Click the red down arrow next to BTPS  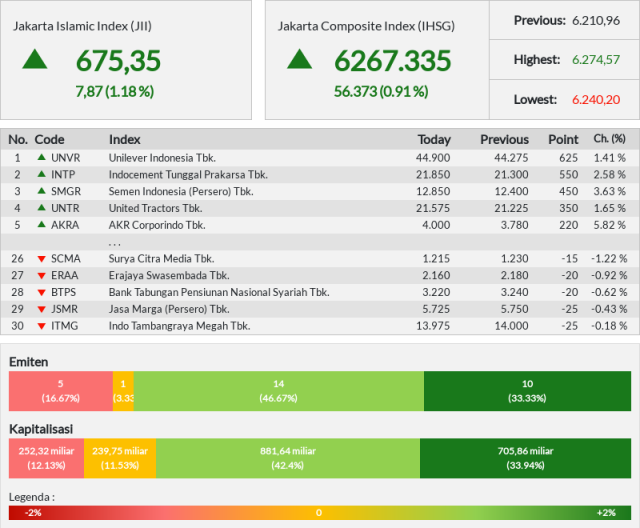41,292
